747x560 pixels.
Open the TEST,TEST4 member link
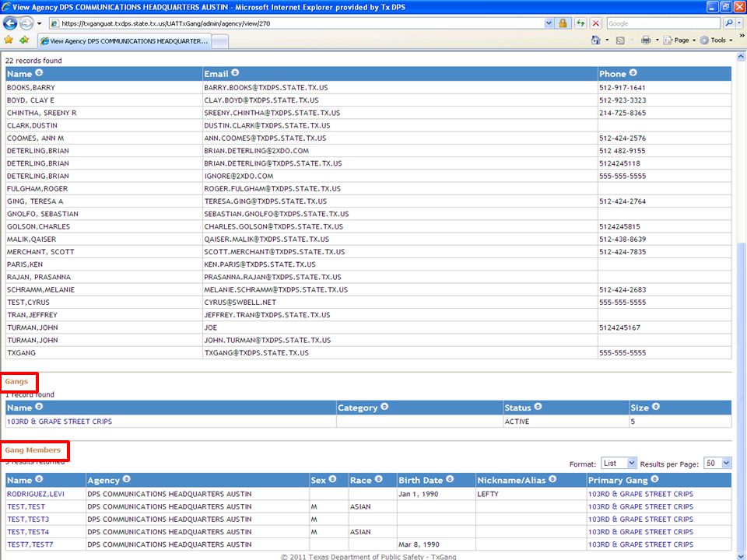pos(28,532)
